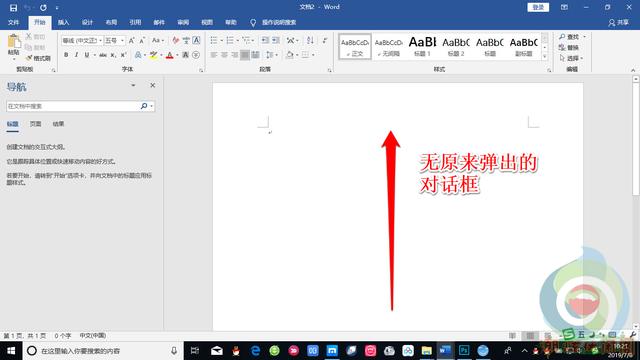Click the 登录 sign-in button
640x360 pixels.
point(538,7)
